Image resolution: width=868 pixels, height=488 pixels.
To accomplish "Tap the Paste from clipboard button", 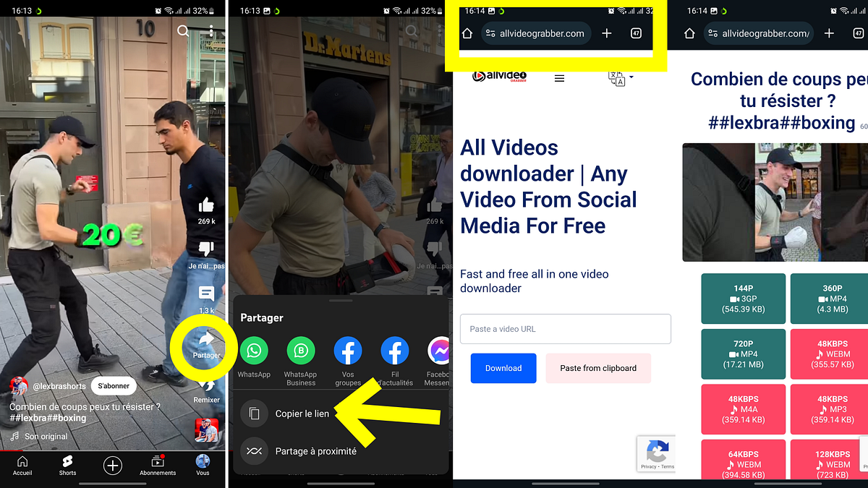I will click(x=598, y=368).
